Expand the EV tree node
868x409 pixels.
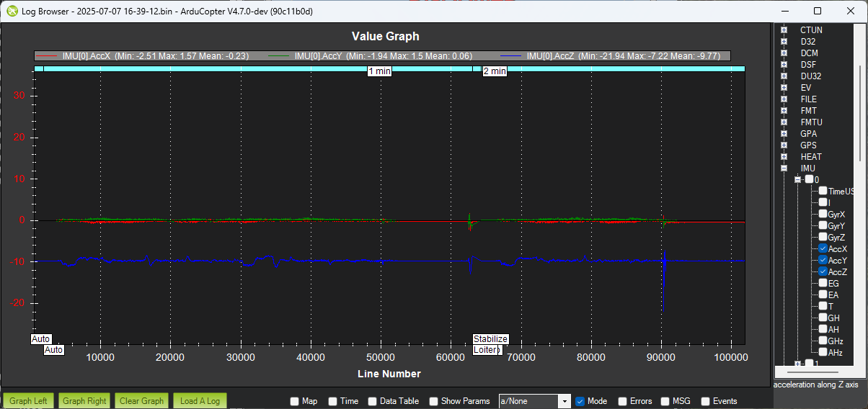(784, 88)
